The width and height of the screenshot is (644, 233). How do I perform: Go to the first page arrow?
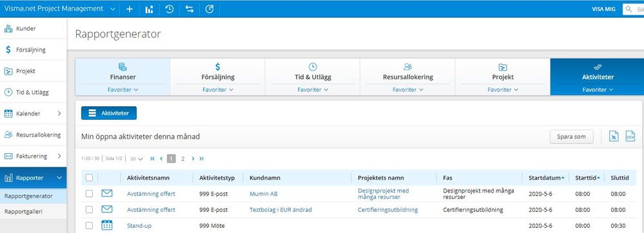(153, 159)
